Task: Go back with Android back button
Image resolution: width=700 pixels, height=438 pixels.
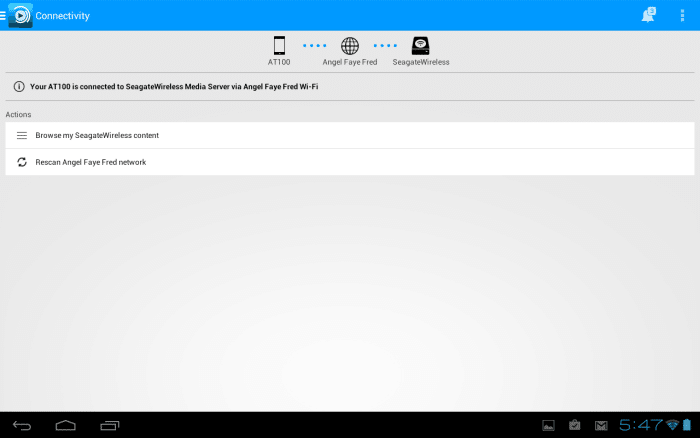Action: [22, 425]
